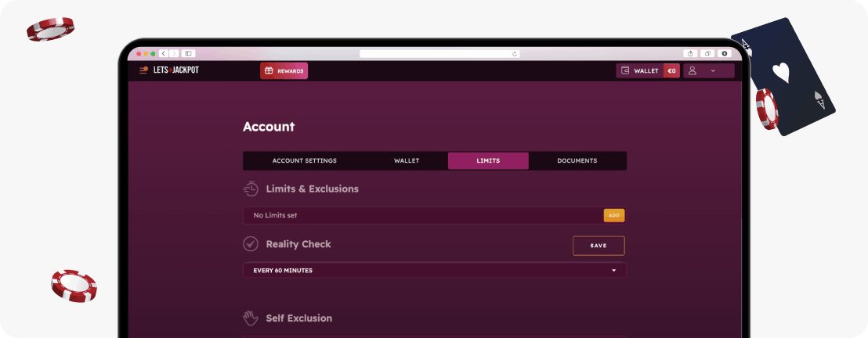Select the Limits tab

coord(488,161)
